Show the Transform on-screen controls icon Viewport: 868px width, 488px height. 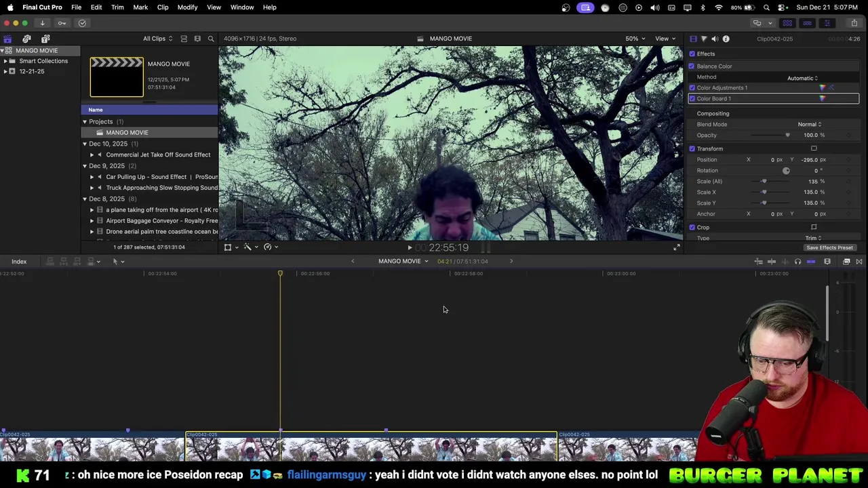click(814, 148)
